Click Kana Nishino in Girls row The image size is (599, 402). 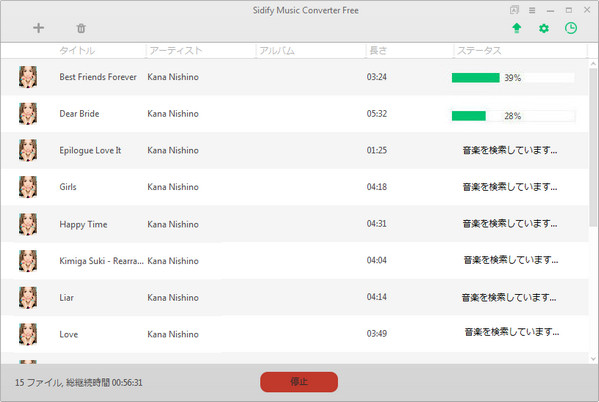click(173, 187)
